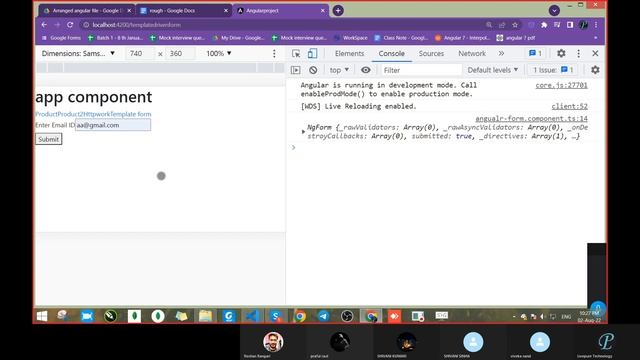640x360 pixels.
Task: Open the WorkSpace bookmark
Action: 351,38
